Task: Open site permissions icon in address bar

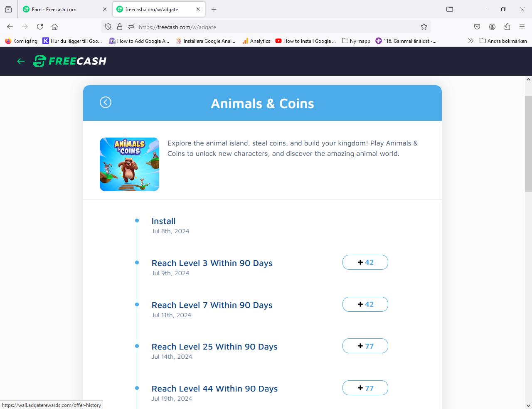Action: point(131,27)
